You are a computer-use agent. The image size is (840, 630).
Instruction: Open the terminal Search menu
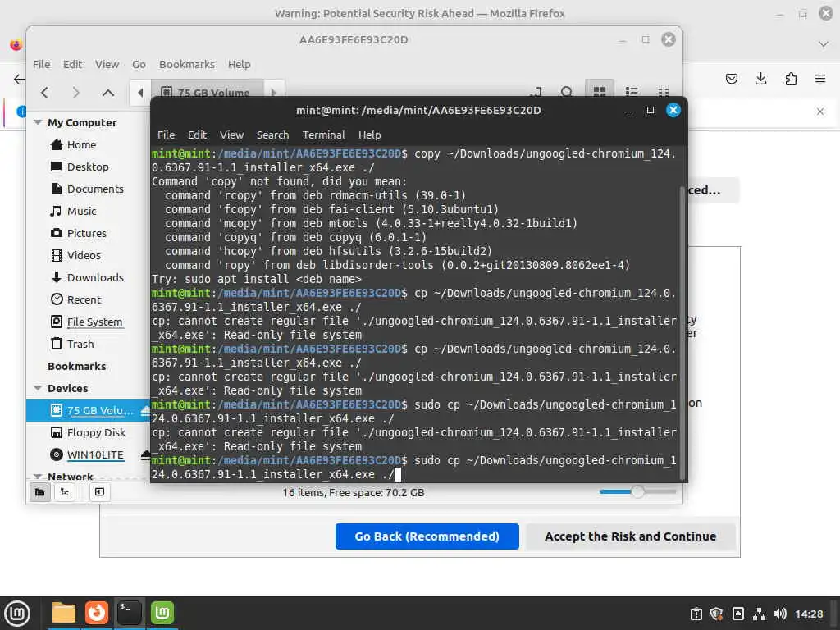272,135
